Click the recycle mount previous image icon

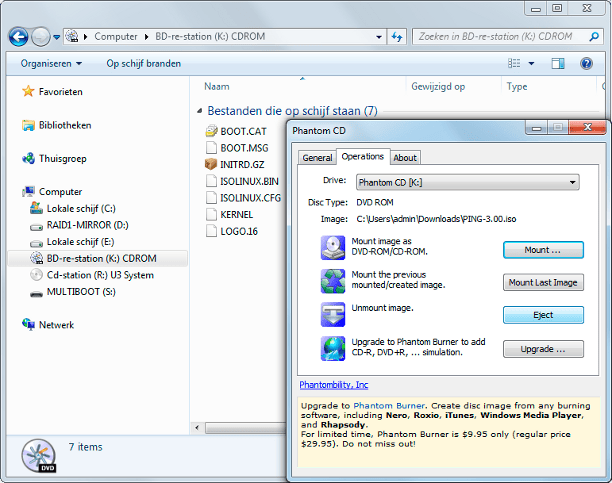tap(333, 281)
